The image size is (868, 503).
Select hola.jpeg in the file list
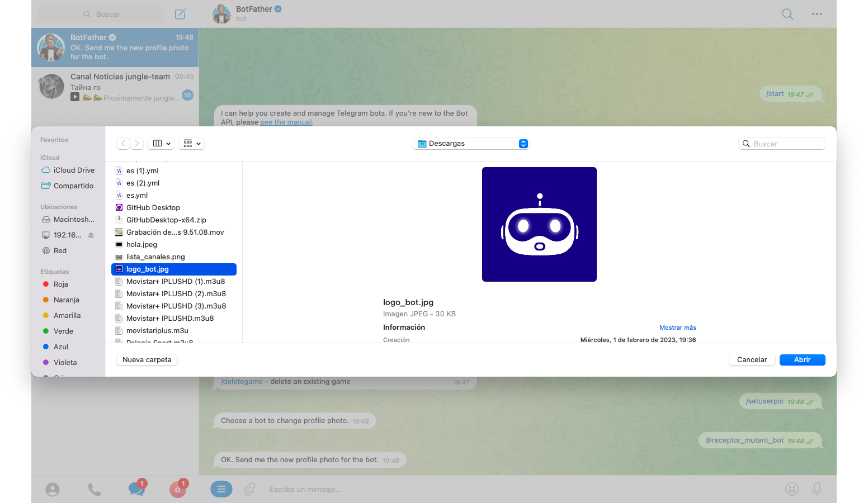(x=141, y=245)
